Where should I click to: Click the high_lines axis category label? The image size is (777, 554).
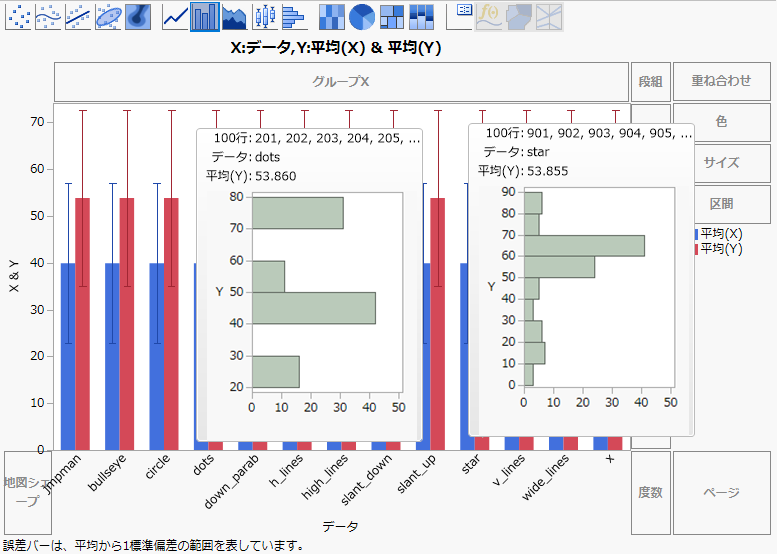325,477
